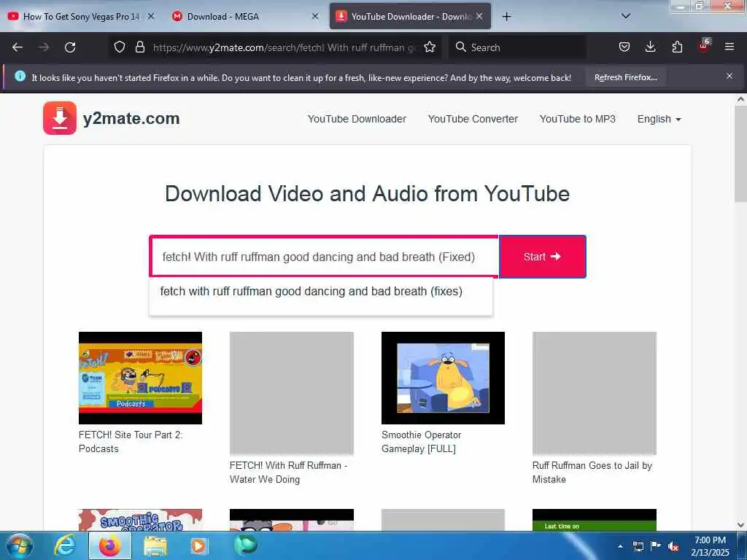Viewport: 747px width, 560px height.
Task: Open the extensions puzzle icon
Action: pyautogui.click(x=677, y=47)
